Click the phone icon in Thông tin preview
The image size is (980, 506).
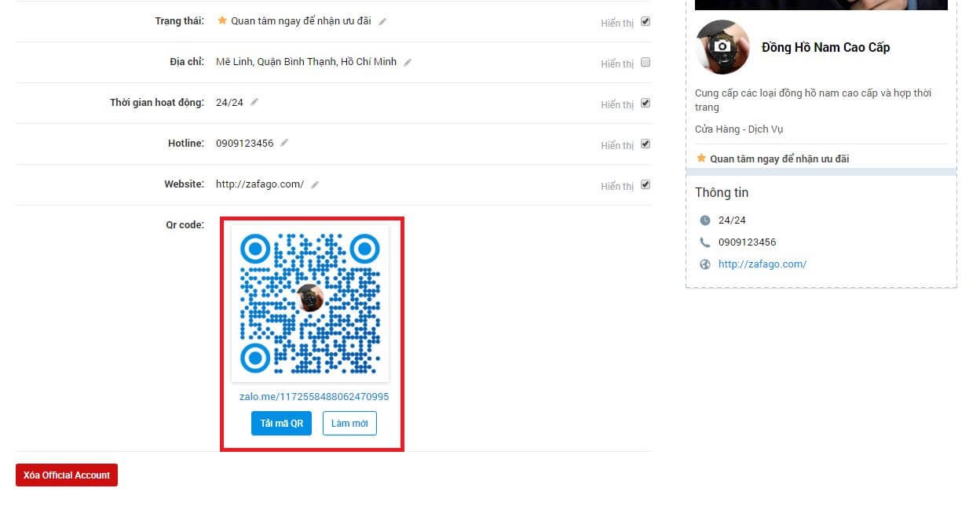(x=705, y=242)
